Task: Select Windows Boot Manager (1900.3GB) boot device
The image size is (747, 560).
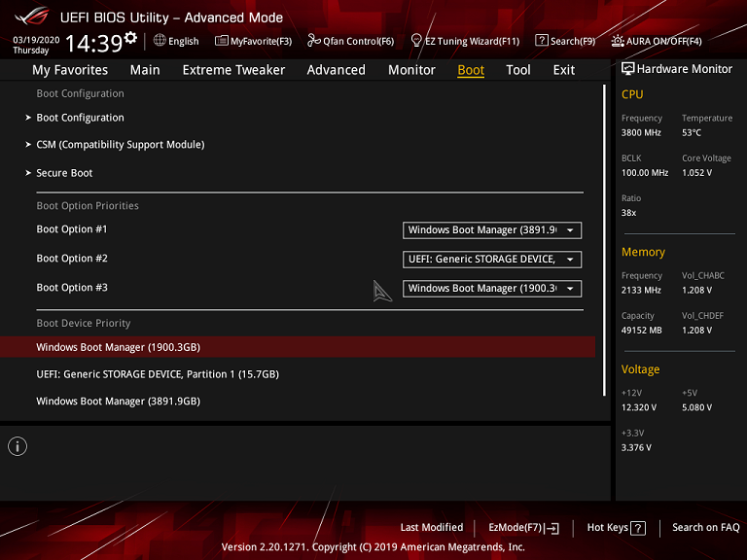Action: tap(298, 347)
